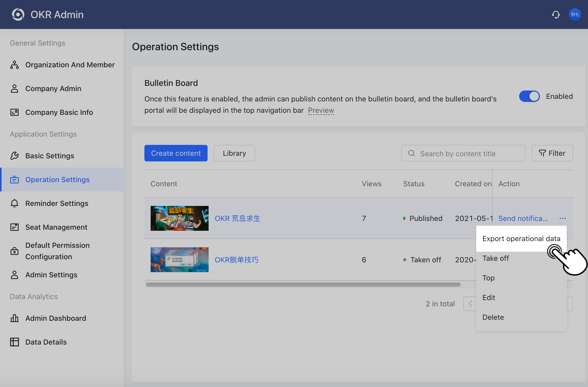Image resolution: width=588 pixels, height=387 pixels.
Task: Open the Preview link
Action: click(x=321, y=110)
